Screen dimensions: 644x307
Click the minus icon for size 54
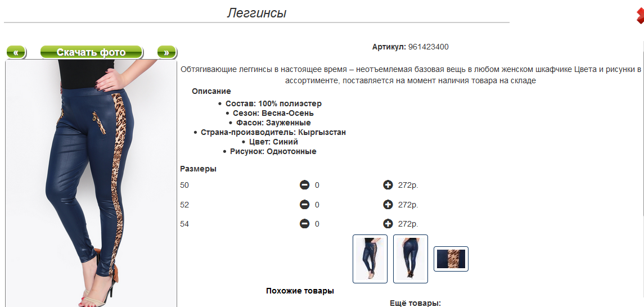coord(304,224)
